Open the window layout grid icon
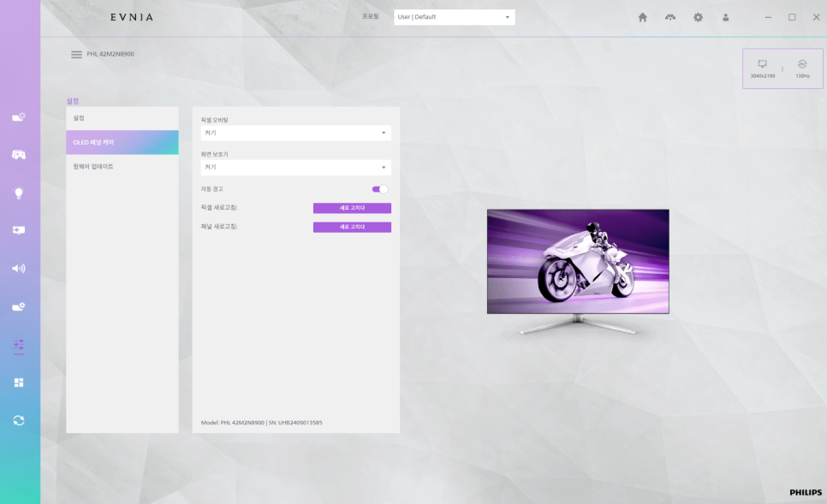This screenshot has height=504, width=827. (19, 382)
